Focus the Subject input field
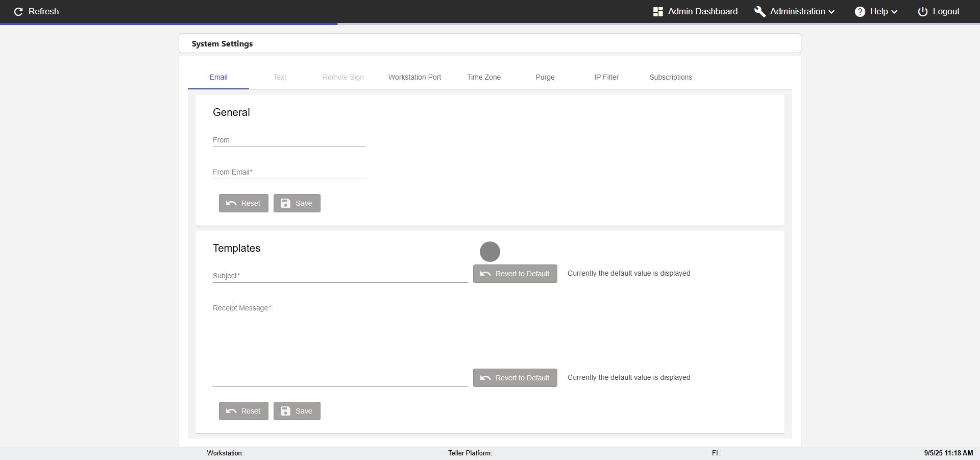Screen dimensions: 980x460 click(x=340, y=276)
